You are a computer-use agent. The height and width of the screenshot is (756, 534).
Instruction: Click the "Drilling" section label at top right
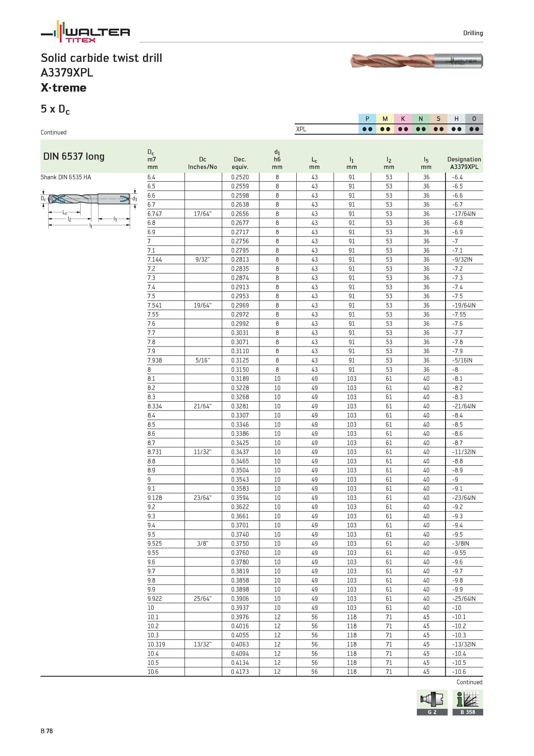point(473,33)
